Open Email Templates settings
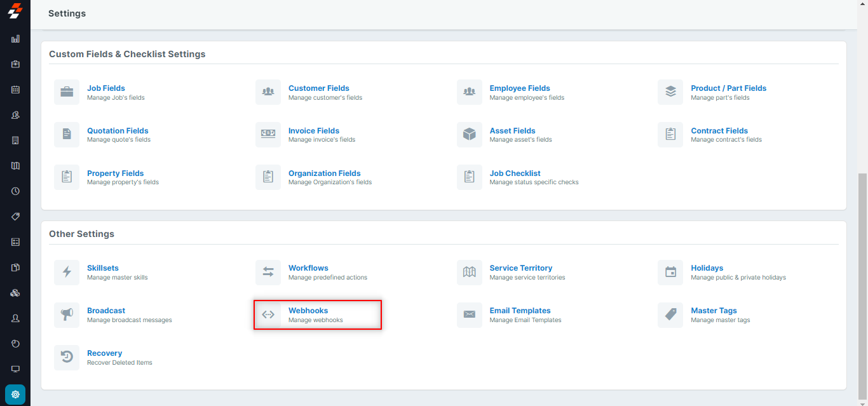The width and height of the screenshot is (868, 406). point(520,311)
